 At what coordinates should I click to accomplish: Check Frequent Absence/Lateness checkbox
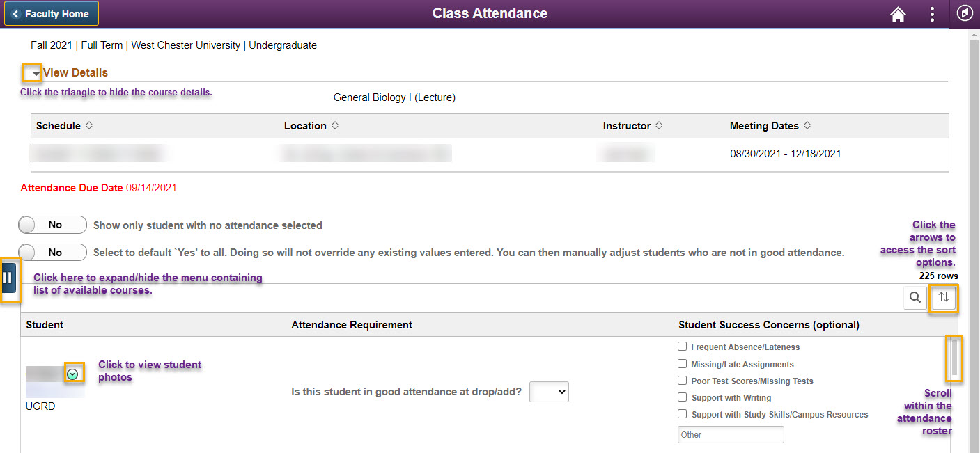[683, 347]
